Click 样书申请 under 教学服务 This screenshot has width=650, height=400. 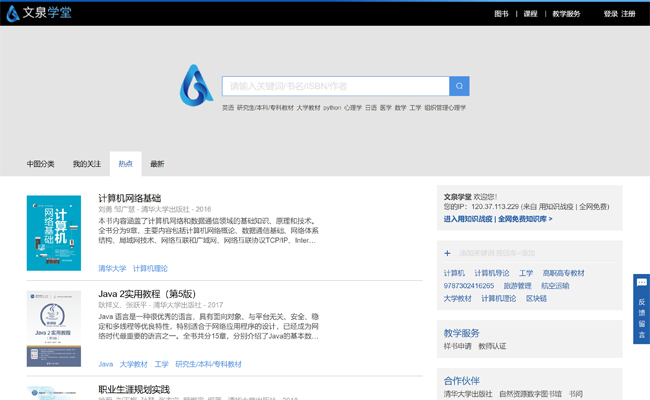click(457, 346)
